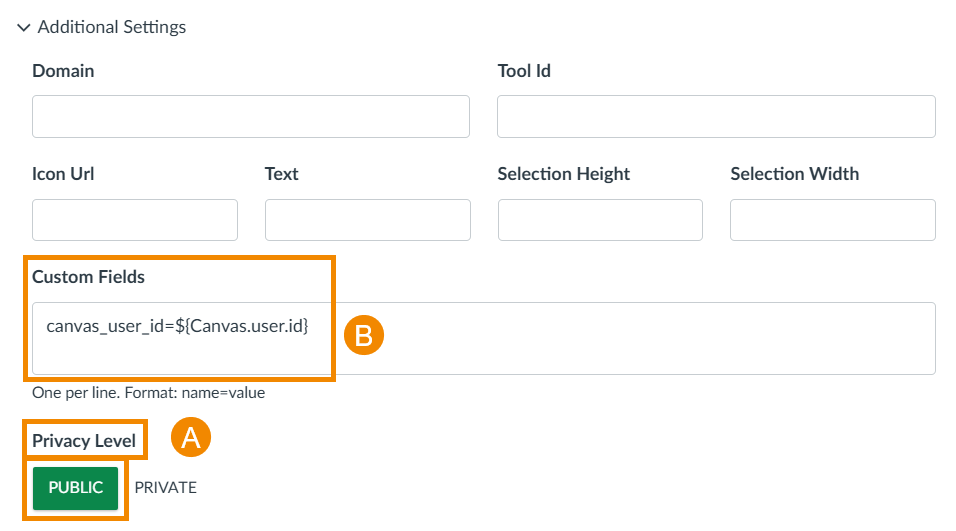Click the Privacy Level label
The width and height of the screenshot is (956, 531).
pyautogui.click(x=84, y=441)
